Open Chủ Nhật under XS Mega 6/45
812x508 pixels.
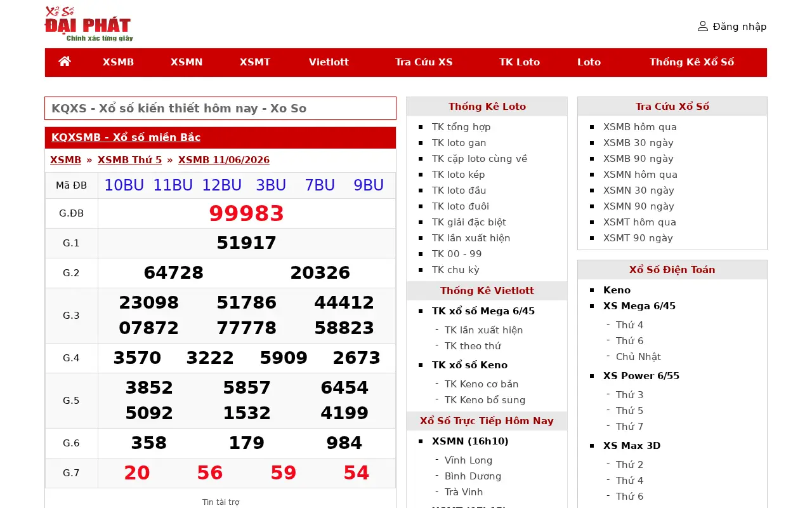pos(638,357)
